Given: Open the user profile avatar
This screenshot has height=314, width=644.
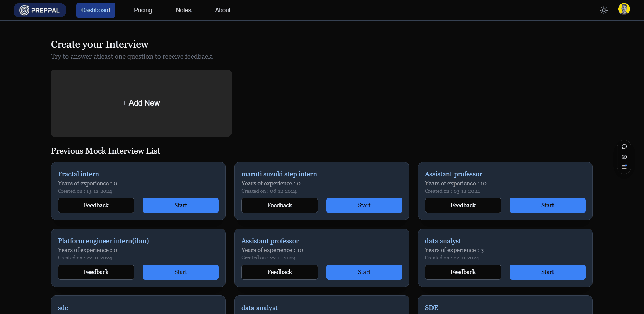Looking at the screenshot, I should [624, 9].
